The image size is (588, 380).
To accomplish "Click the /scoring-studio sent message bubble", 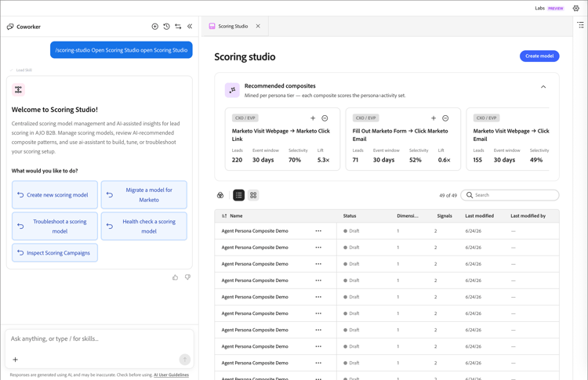I will [x=121, y=50].
